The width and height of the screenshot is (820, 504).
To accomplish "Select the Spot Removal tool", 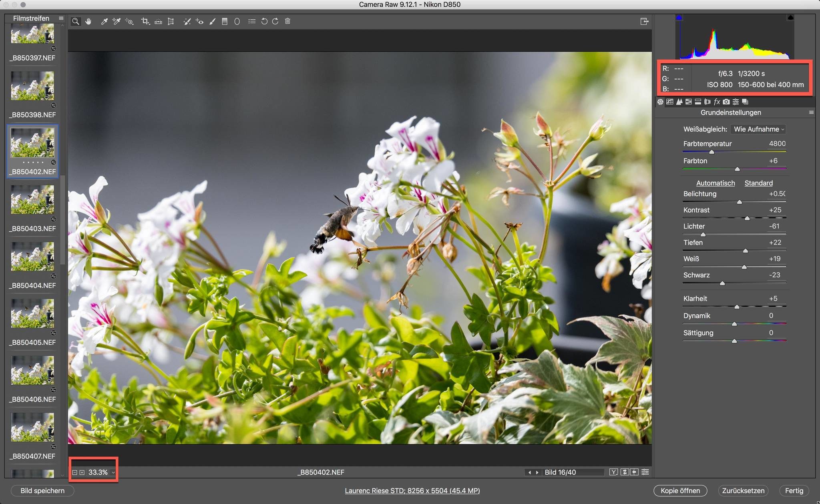I will point(187,21).
